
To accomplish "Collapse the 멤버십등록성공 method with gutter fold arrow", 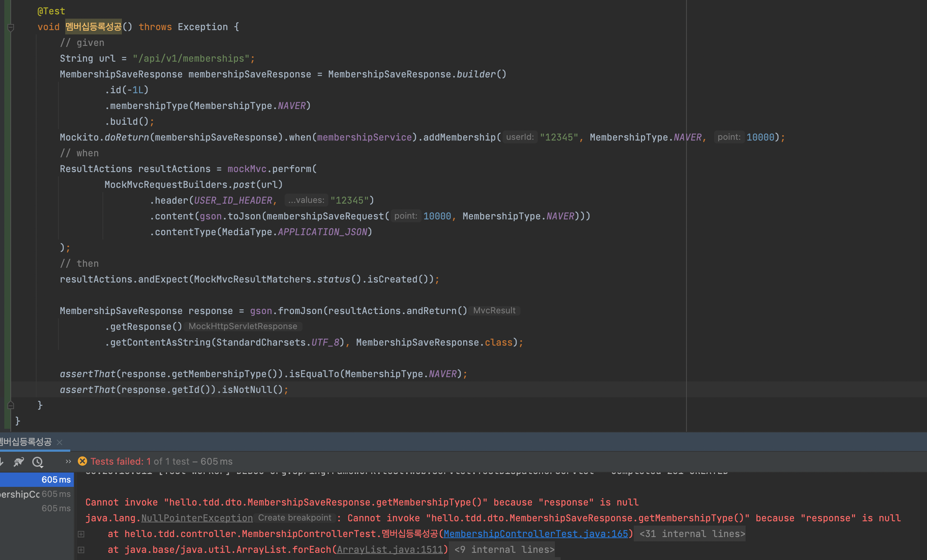I will coord(11,28).
